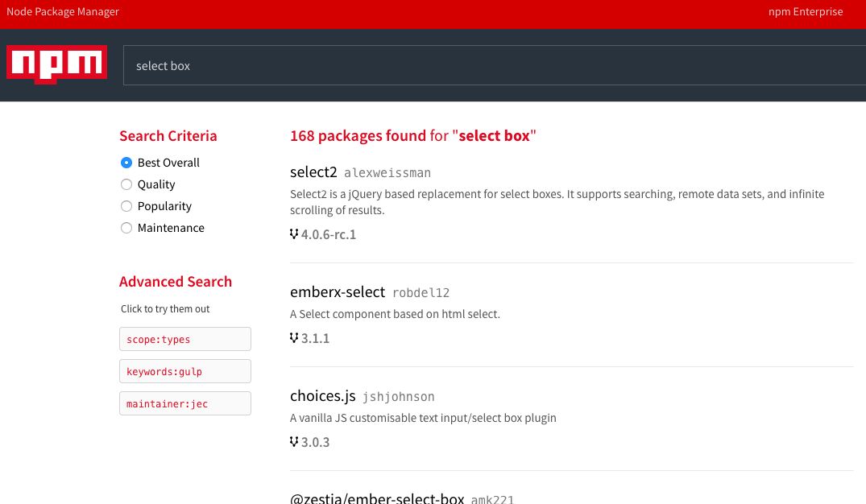Screen dimensions: 866x504
Task: Focus the search box containing 'select box'
Action: 495,66
